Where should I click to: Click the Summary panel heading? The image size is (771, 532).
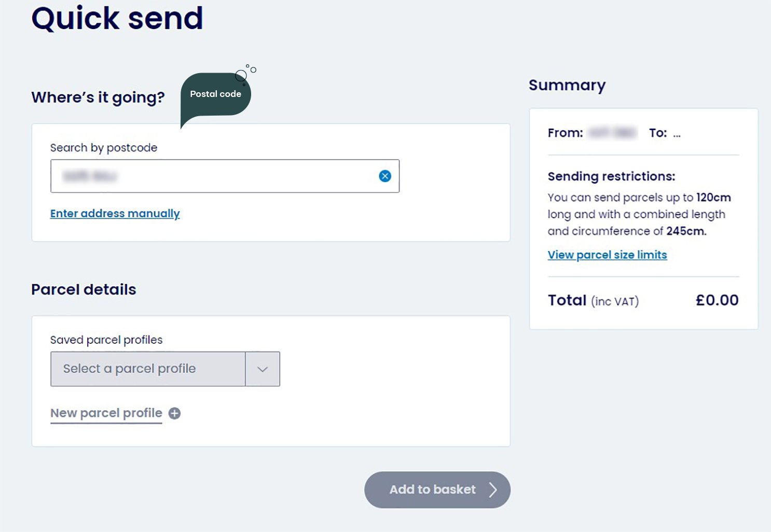point(567,85)
